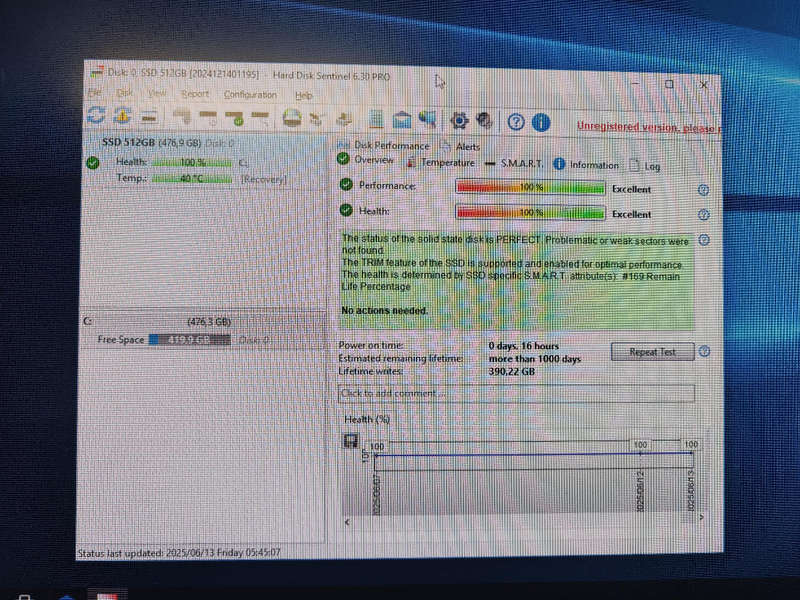Click the help icon beside the status text
This screenshot has height=600, width=800.
[704, 240]
